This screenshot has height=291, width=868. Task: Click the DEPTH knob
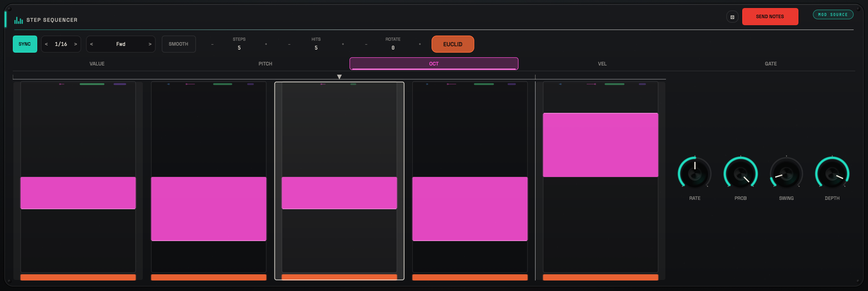click(832, 174)
